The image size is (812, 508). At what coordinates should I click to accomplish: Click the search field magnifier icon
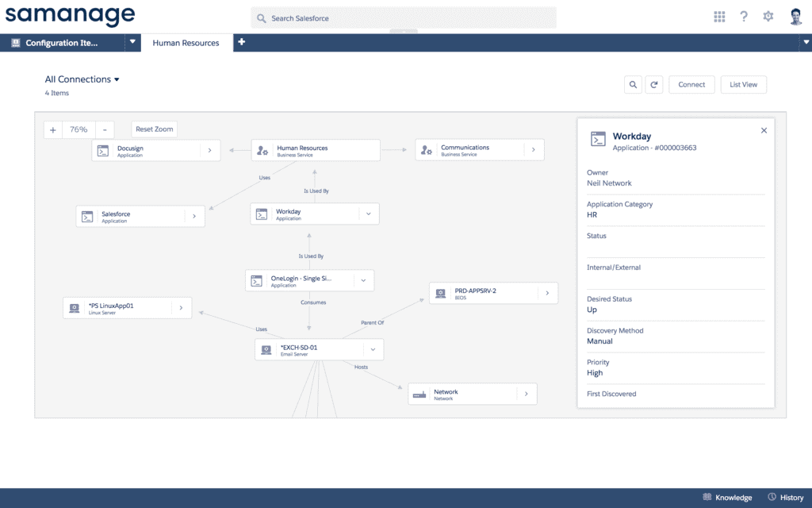coord(262,18)
